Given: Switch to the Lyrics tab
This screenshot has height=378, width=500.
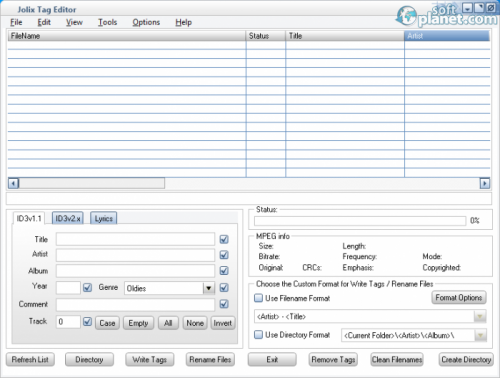Looking at the screenshot, I should (104, 219).
